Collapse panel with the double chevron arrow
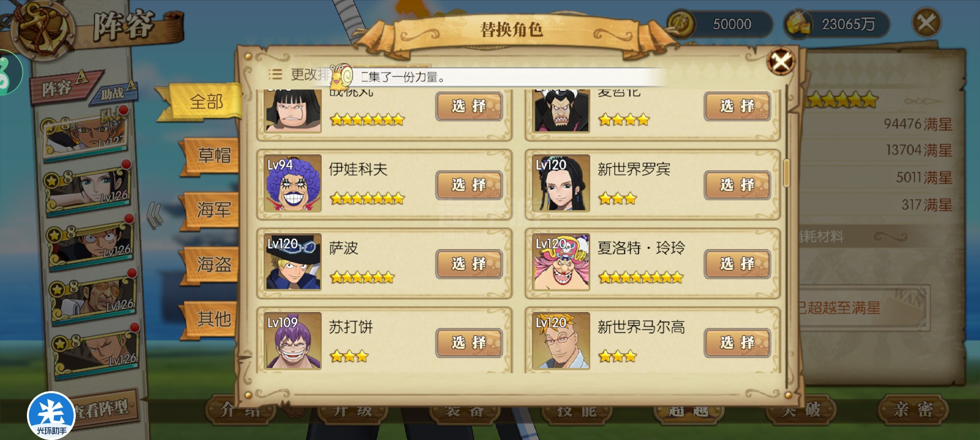Image resolution: width=980 pixels, height=440 pixels. tap(155, 215)
